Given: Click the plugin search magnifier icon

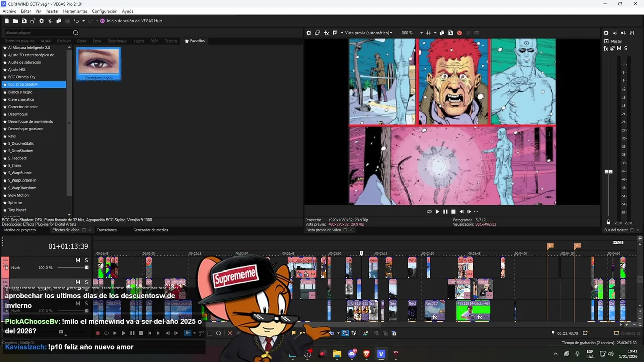Looking at the screenshot, I should (76, 33).
